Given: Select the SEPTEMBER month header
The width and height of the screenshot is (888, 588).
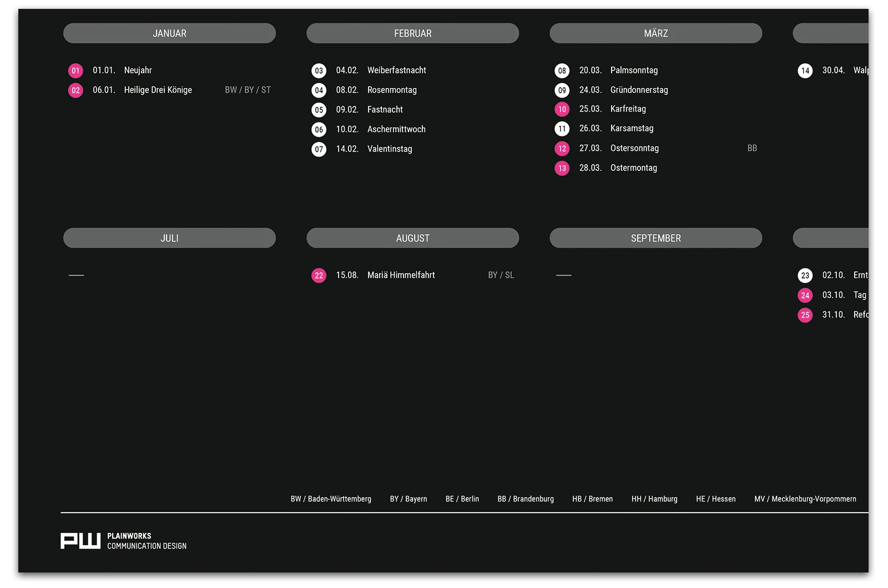Looking at the screenshot, I should tap(655, 238).
